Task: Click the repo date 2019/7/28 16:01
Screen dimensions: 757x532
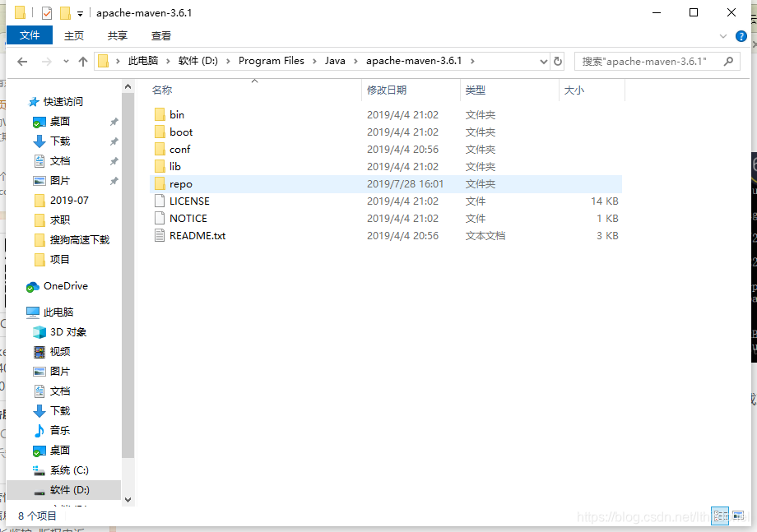Action: click(405, 184)
